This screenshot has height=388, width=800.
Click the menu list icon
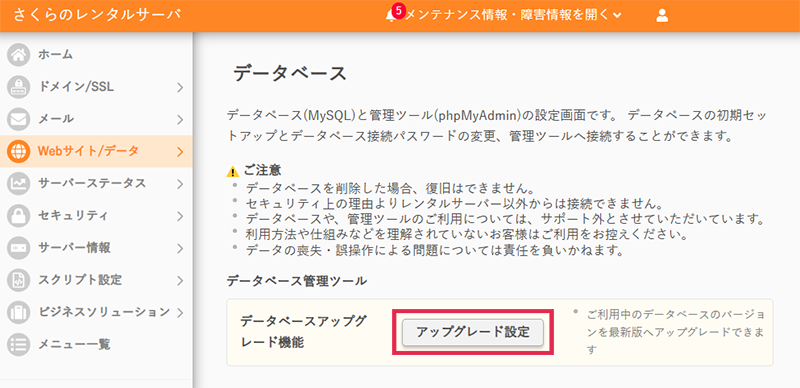click(x=18, y=344)
